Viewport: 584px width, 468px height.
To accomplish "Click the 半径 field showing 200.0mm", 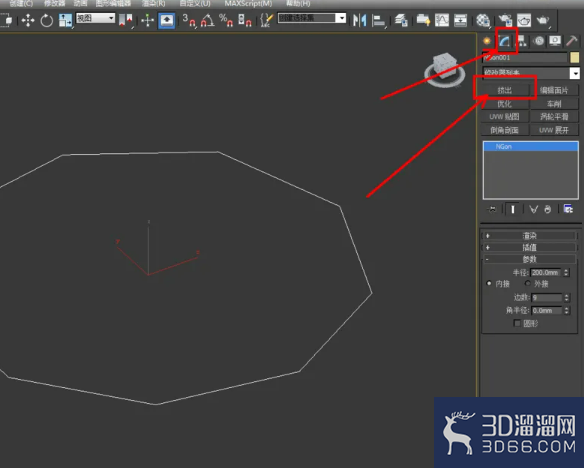I will tap(546, 273).
